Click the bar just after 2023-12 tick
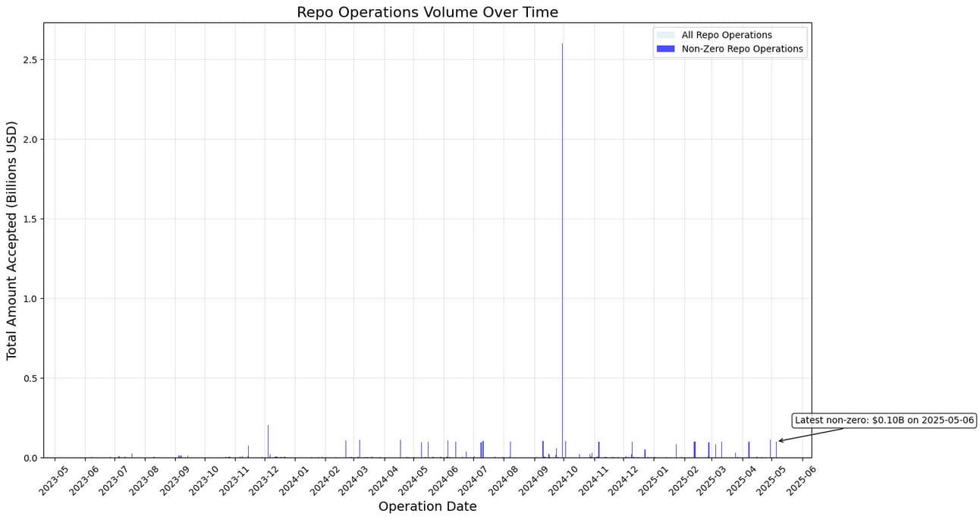Image resolution: width=980 pixels, height=520 pixels. tap(268, 441)
